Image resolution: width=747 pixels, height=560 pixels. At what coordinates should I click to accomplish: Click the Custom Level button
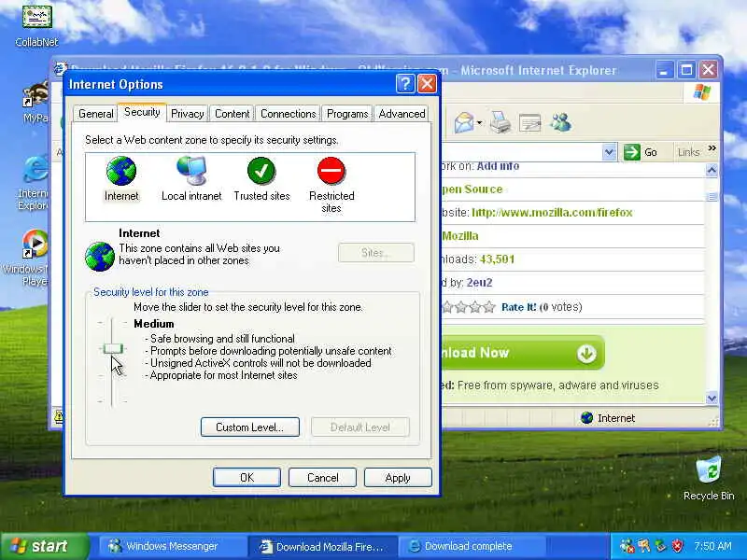(x=249, y=427)
